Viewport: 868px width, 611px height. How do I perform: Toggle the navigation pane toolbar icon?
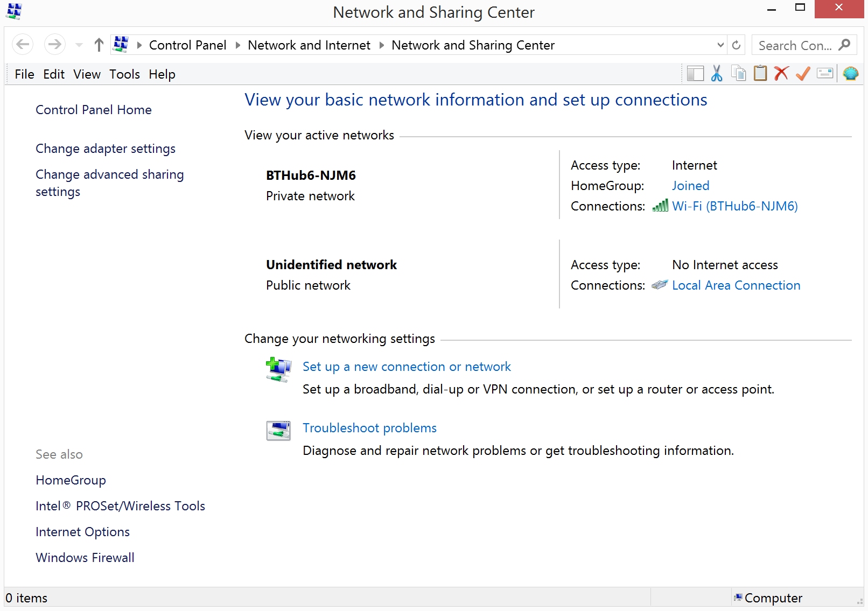pyautogui.click(x=695, y=74)
